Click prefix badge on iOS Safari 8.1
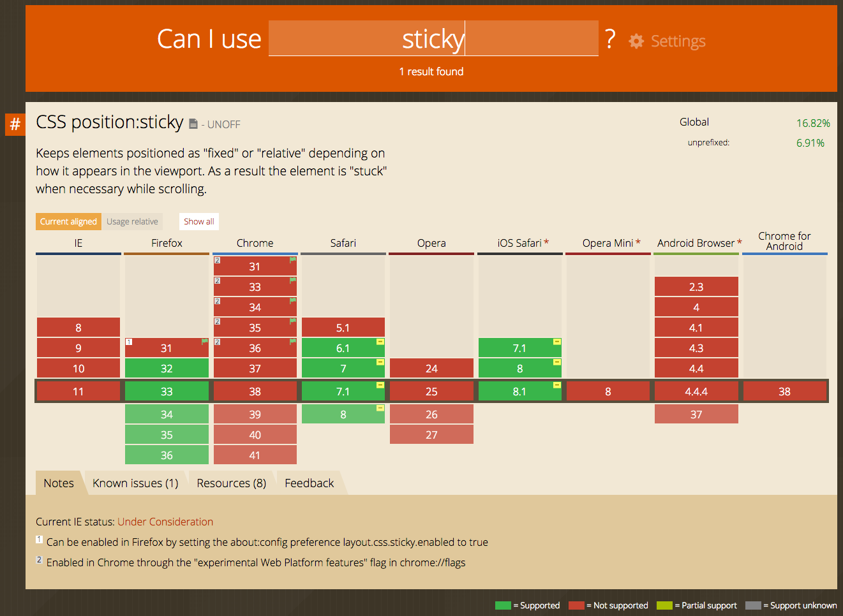This screenshot has height=616, width=843. [557, 385]
